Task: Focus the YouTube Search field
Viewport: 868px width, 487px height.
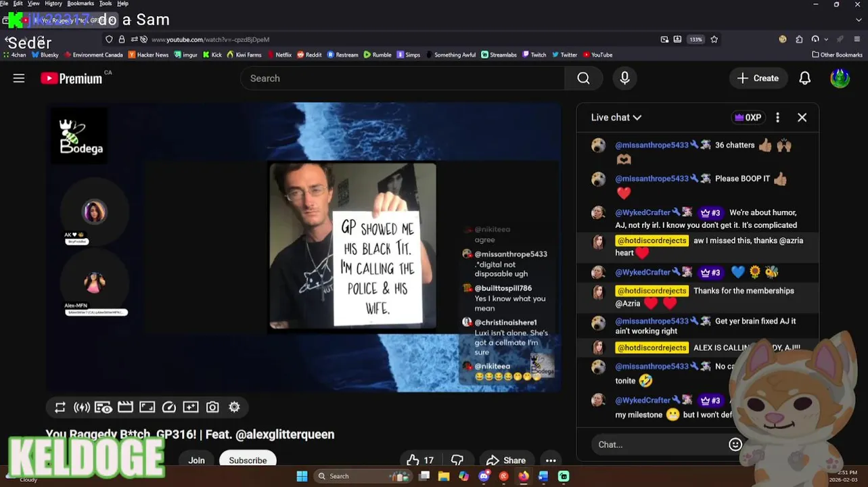Action: [x=403, y=78]
